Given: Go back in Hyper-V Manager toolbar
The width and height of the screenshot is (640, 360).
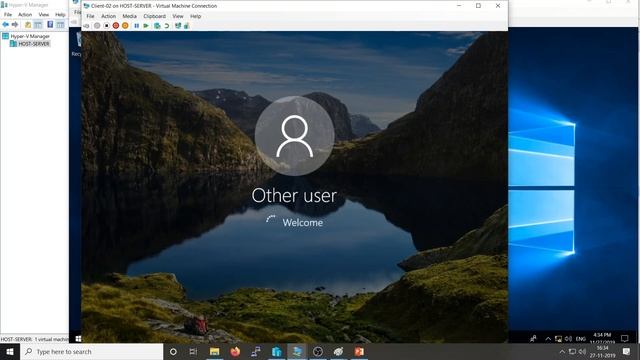Looking at the screenshot, I should point(6,25).
